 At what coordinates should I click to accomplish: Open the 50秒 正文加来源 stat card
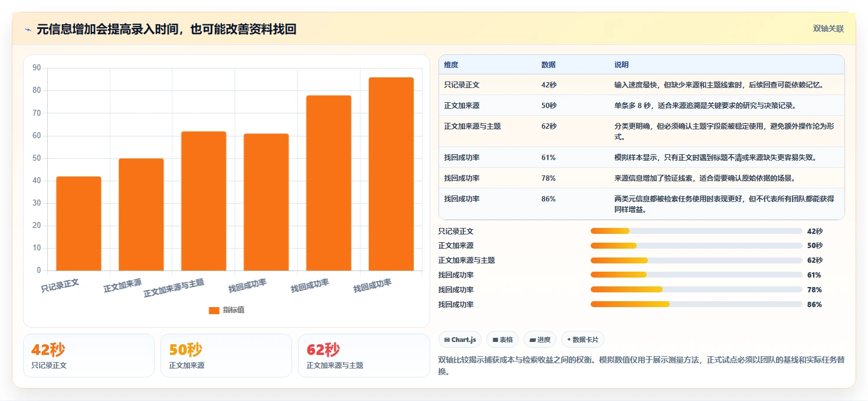(x=226, y=356)
